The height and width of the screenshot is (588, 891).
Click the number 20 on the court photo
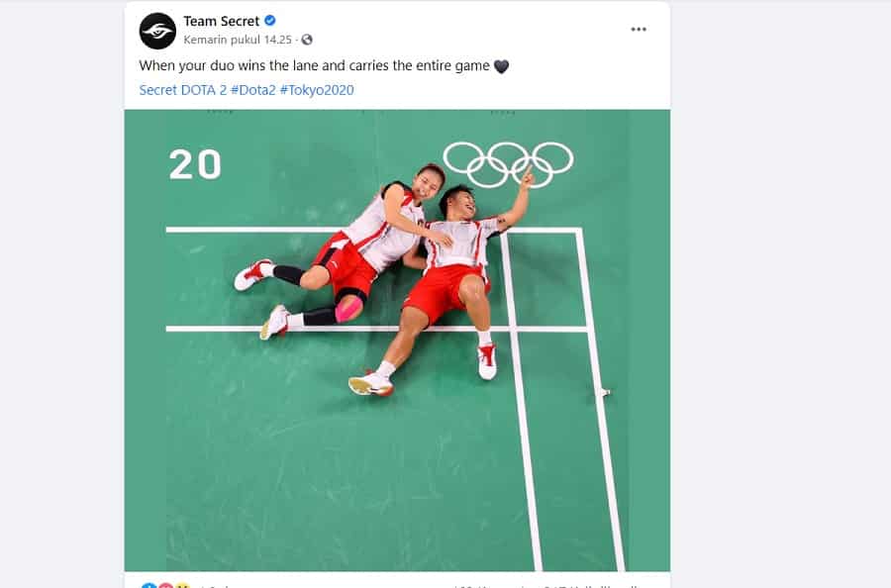195,164
